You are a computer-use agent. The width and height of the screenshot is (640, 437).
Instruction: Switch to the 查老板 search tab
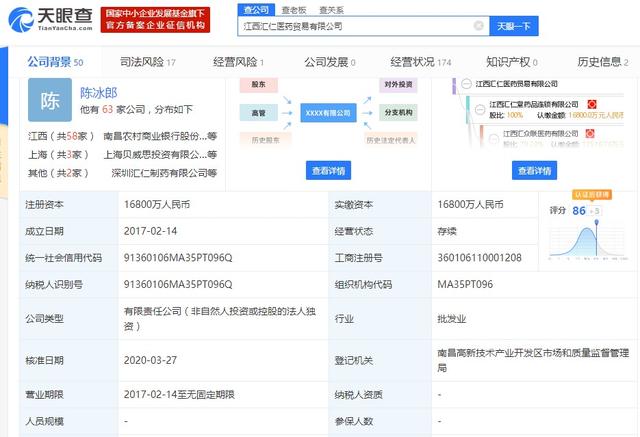tap(293, 10)
